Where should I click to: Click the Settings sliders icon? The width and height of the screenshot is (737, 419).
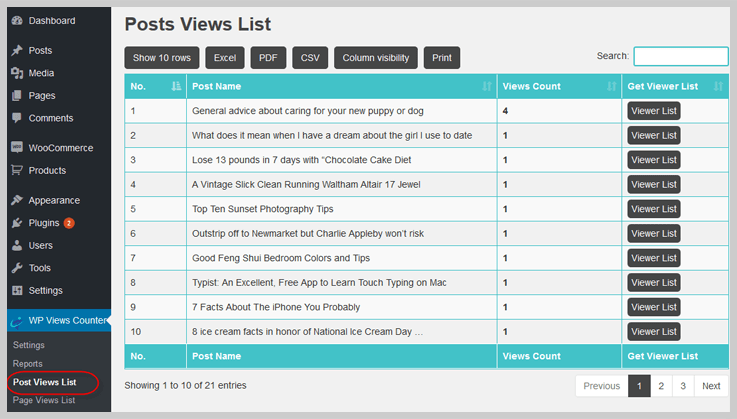click(17, 290)
